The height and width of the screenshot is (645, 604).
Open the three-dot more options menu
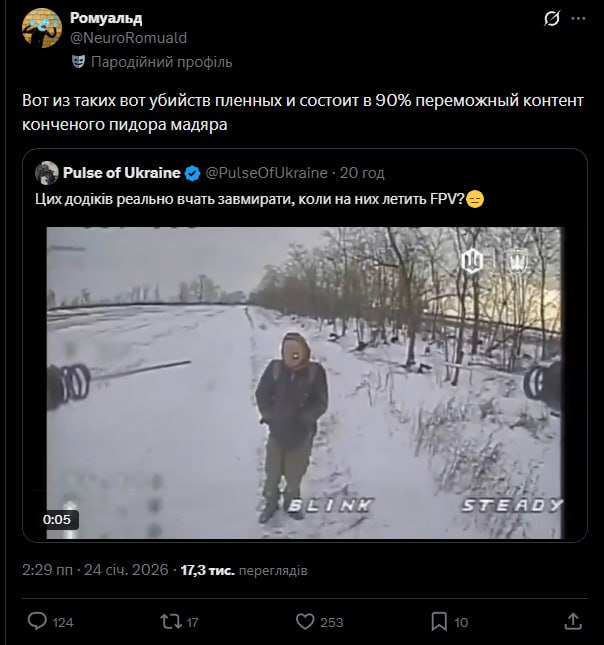click(x=579, y=19)
